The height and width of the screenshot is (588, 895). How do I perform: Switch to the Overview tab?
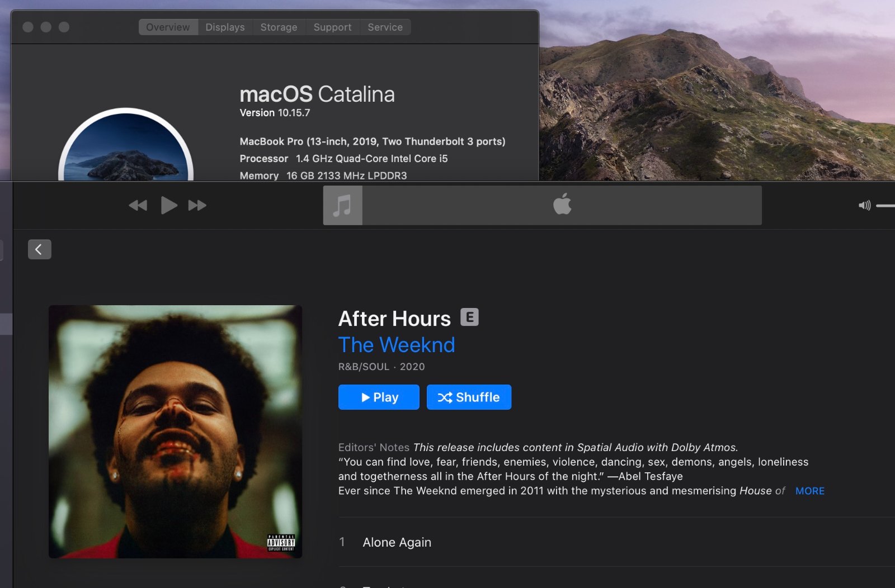tap(168, 27)
